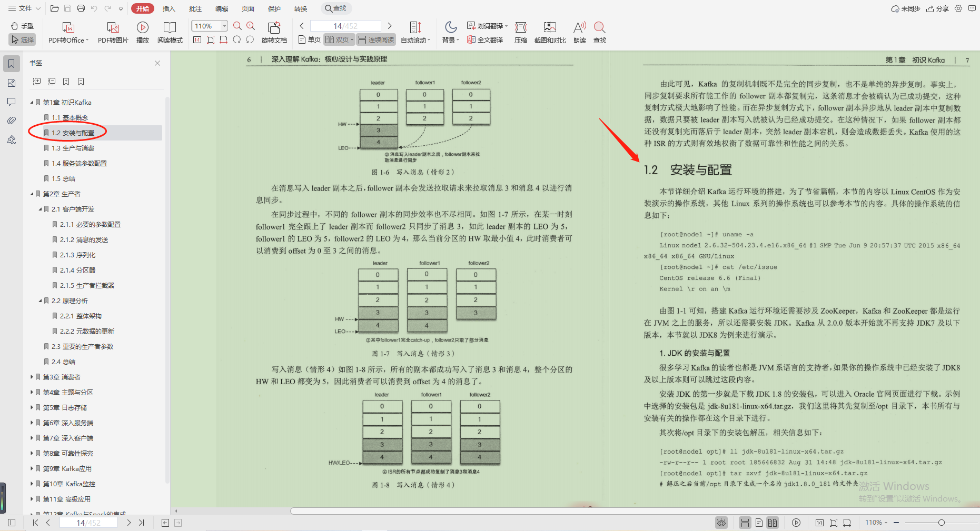
Task: Click the fit width icon in the toolbar
Action: click(x=224, y=39)
